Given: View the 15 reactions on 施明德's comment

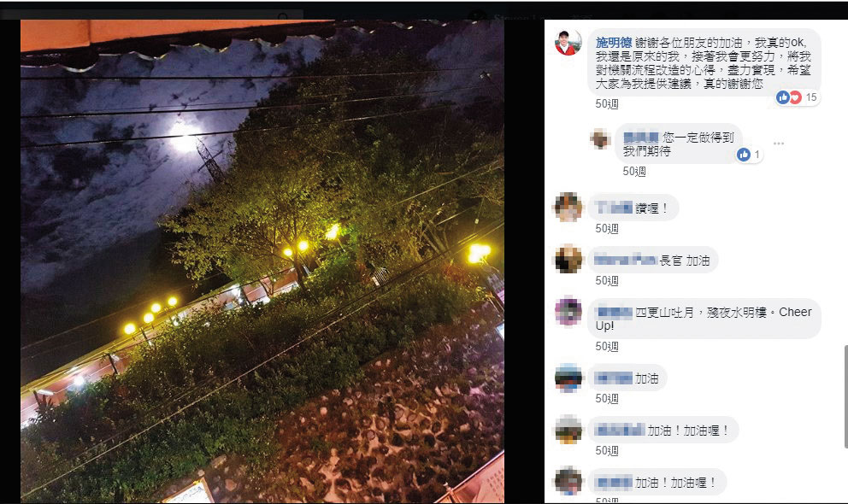Looking at the screenshot, I should pyautogui.click(x=811, y=97).
